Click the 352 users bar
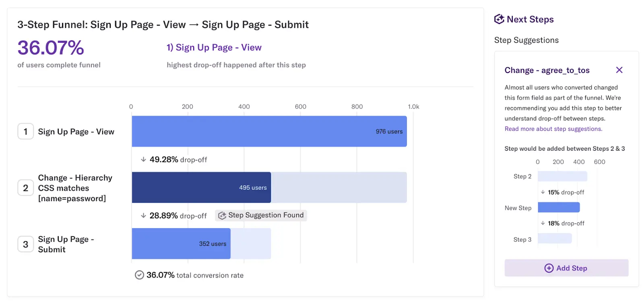 pyautogui.click(x=181, y=243)
